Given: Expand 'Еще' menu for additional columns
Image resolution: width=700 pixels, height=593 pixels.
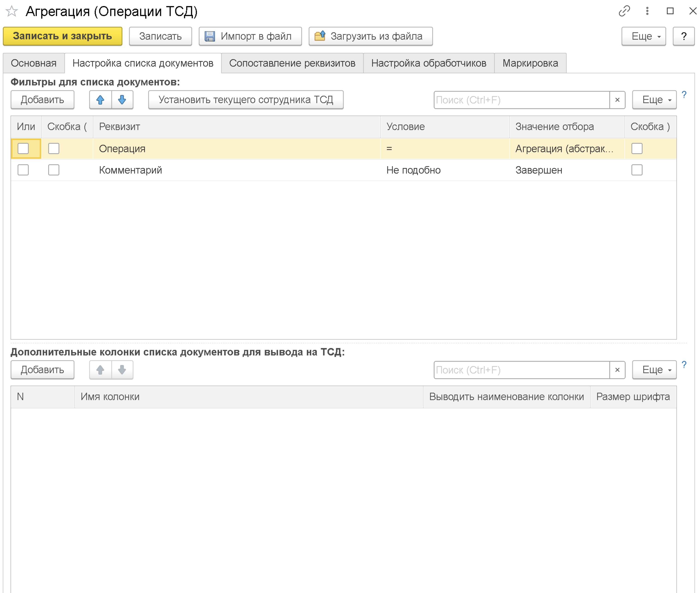Looking at the screenshot, I should click(x=654, y=370).
